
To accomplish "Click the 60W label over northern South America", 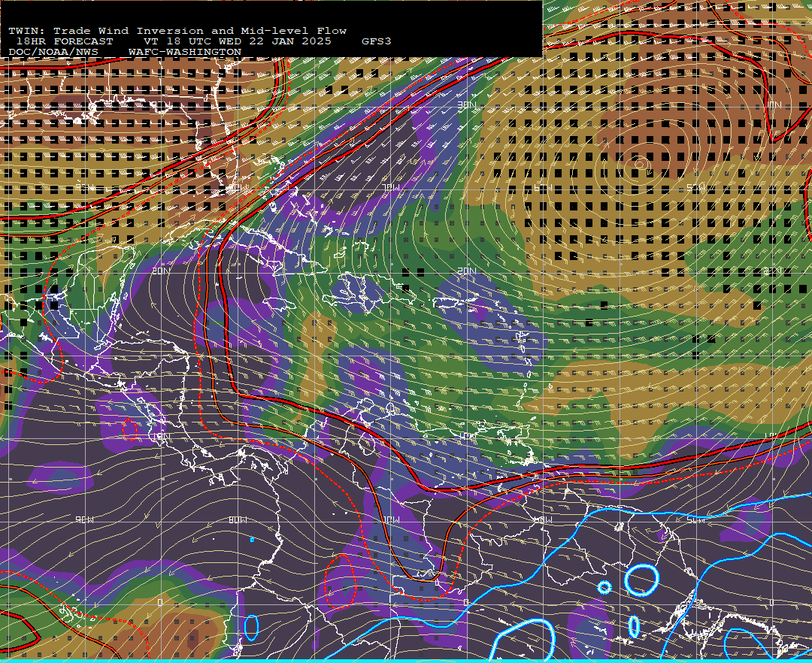I will click(x=544, y=519).
